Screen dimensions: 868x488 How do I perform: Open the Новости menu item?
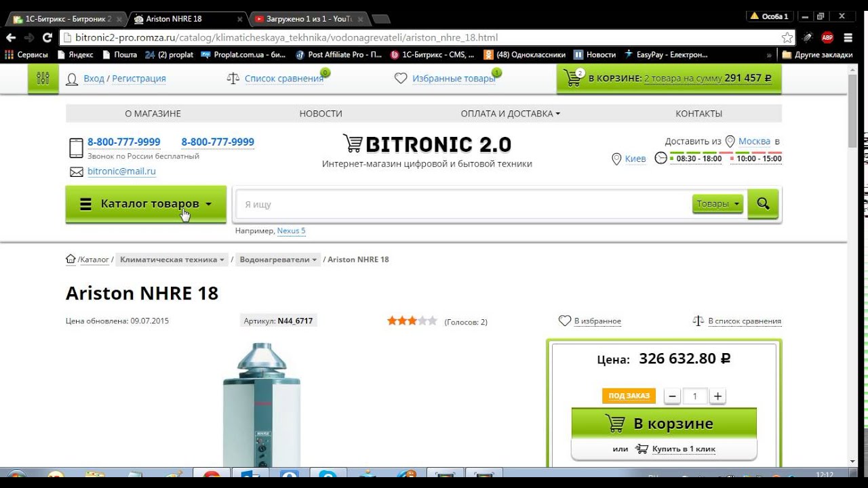coord(321,113)
